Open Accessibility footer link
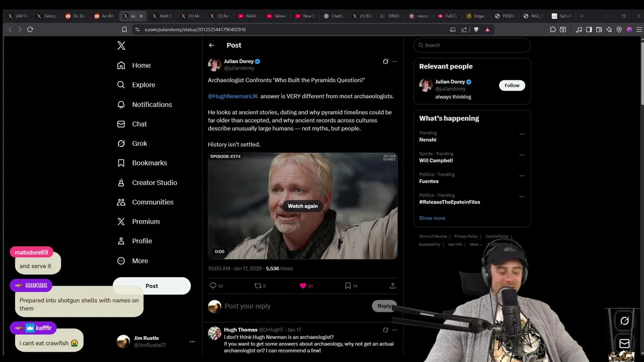The height and width of the screenshot is (362, 644). coord(430,244)
